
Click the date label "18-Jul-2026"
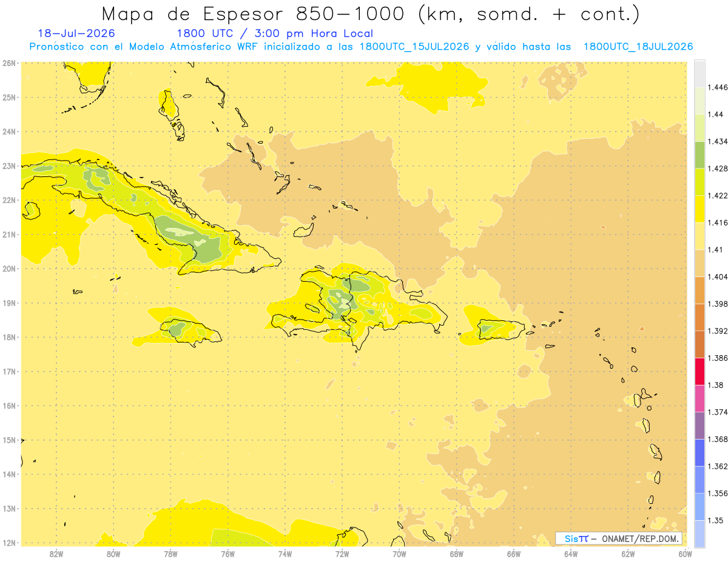tap(76, 33)
